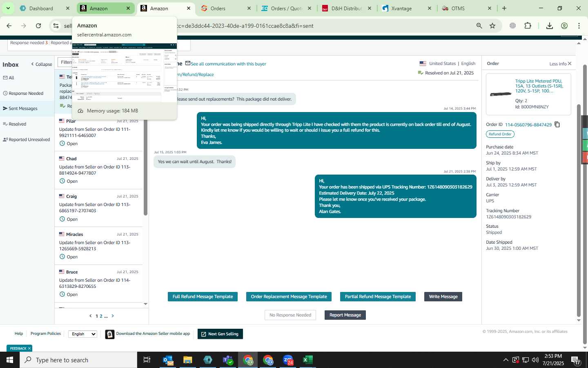Image resolution: width=588 pixels, height=368 pixels.
Task: Open a new browser tab
Action: [x=504, y=8]
